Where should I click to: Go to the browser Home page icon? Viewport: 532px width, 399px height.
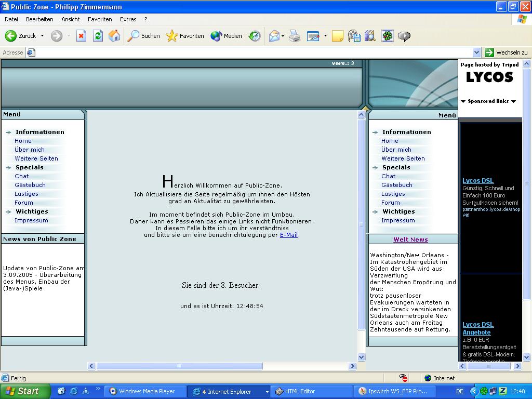114,36
